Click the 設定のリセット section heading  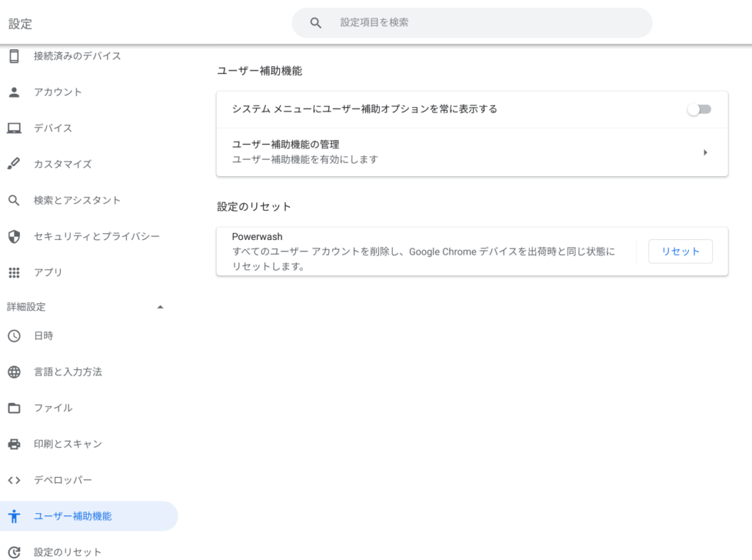pyautogui.click(x=253, y=207)
